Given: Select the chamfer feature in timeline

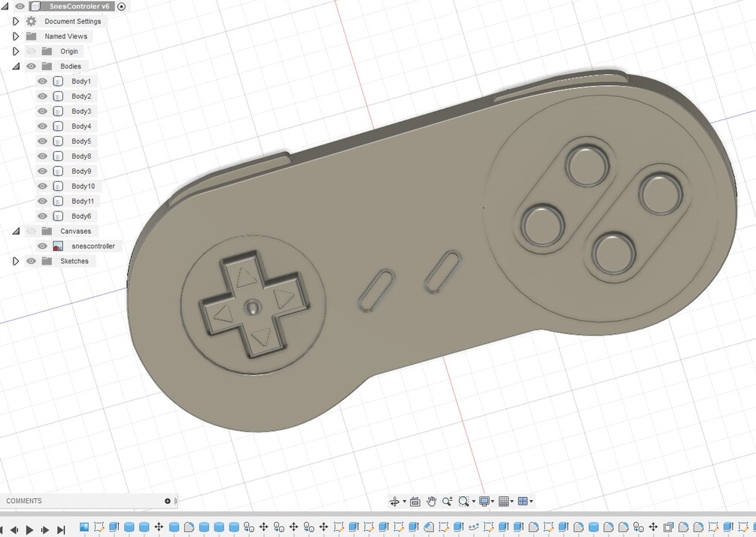Looking at the screenshot, I should click(x=429, y=527).
